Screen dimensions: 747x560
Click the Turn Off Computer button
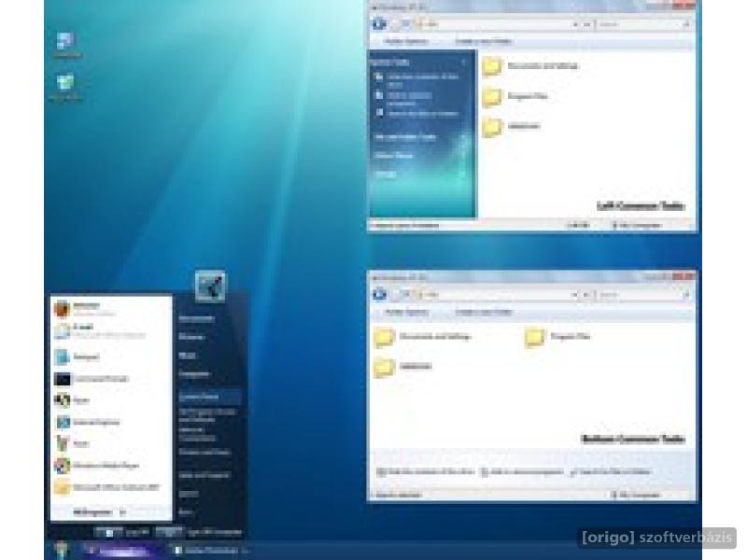tap(199, 532)
